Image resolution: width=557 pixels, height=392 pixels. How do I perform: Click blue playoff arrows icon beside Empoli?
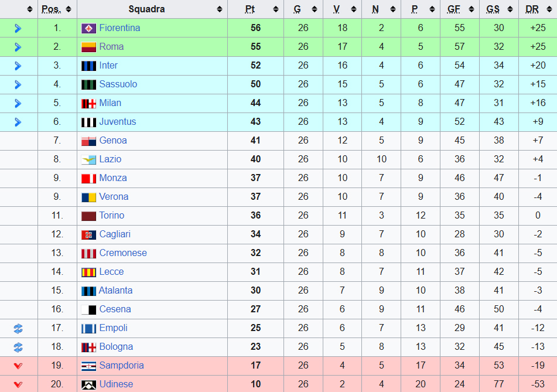[x=18, y=328]
